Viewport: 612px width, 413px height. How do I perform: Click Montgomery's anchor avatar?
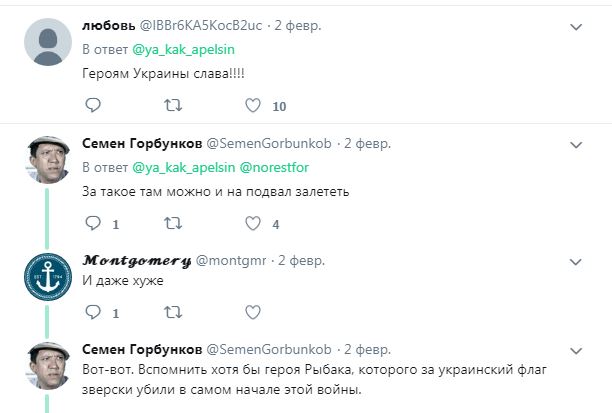click(46, 281)
